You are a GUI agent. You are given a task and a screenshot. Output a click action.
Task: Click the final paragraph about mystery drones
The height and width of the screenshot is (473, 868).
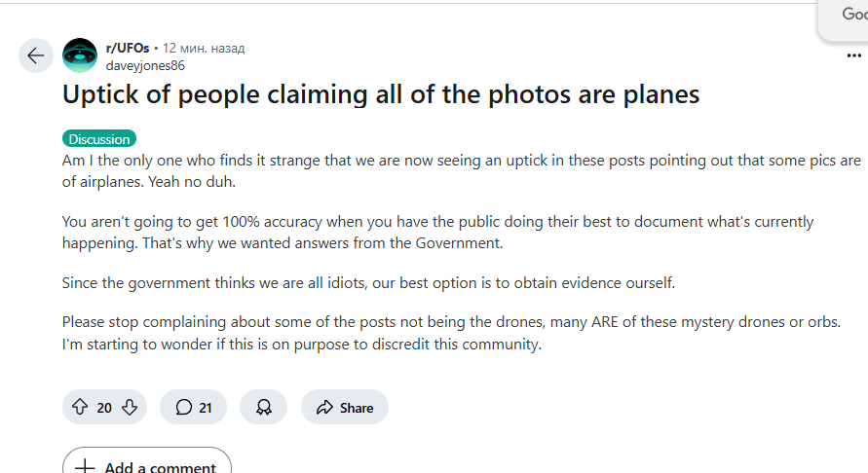point(451,333)
